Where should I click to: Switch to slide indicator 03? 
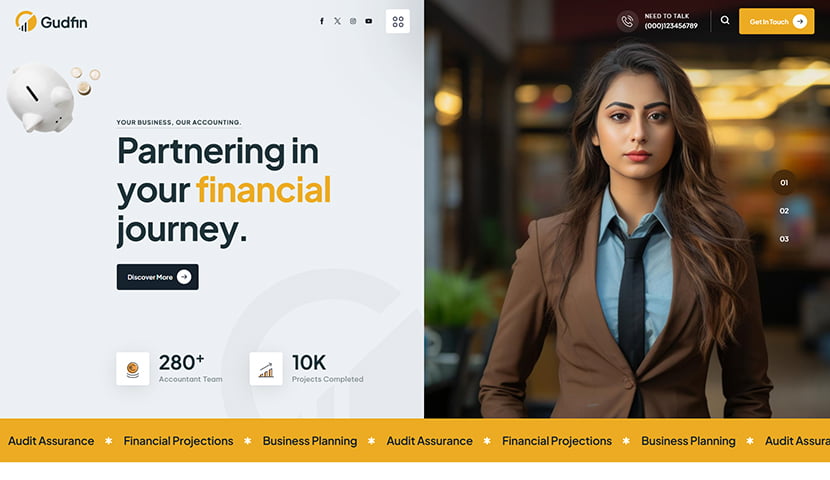coord(784,239)
